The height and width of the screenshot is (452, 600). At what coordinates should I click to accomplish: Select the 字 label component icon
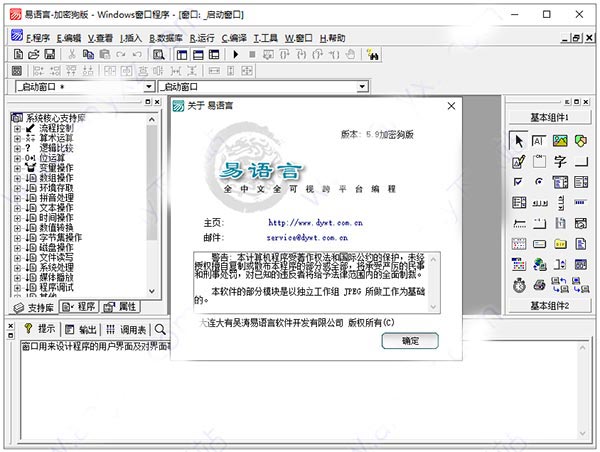(560, 162)
